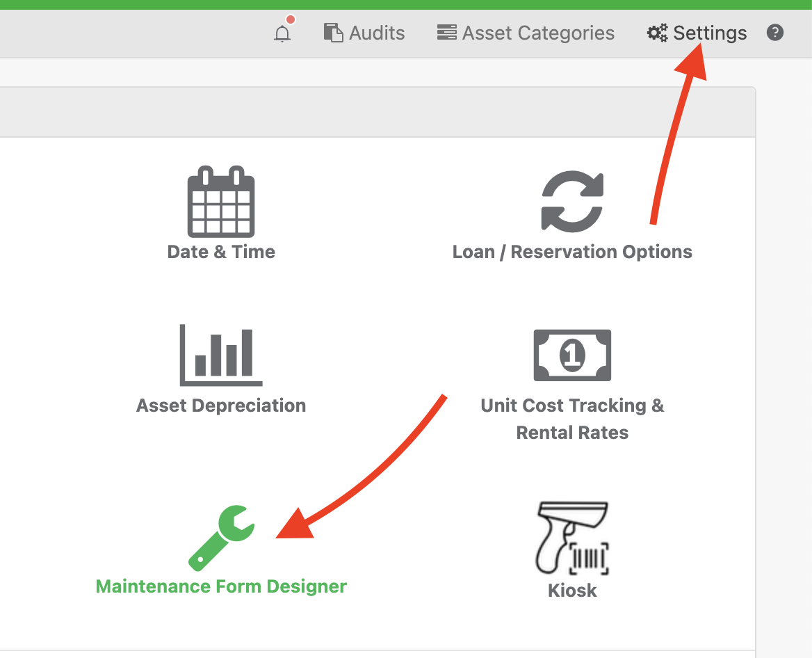
Task: Open the Asset Depreciation text link
Action: tap(221, 406)
